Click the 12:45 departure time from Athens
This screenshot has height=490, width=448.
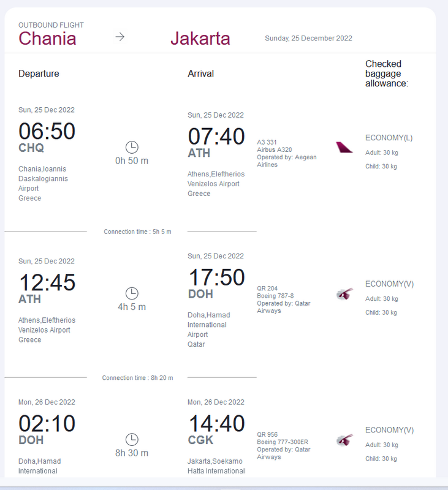[47, 282]
